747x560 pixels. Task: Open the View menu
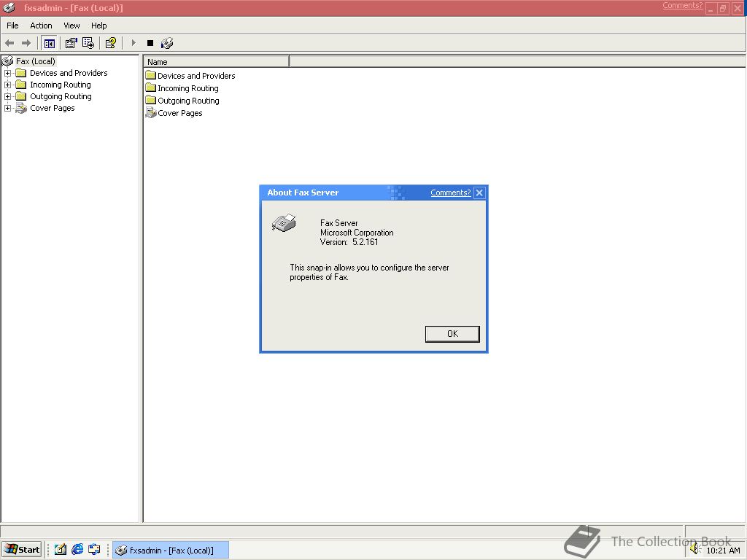coord(71,26)
